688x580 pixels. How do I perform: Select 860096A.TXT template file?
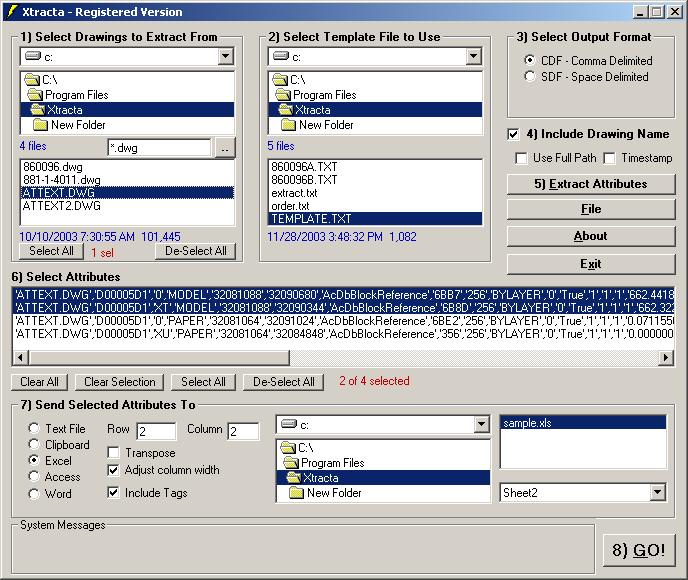(375, 167)
